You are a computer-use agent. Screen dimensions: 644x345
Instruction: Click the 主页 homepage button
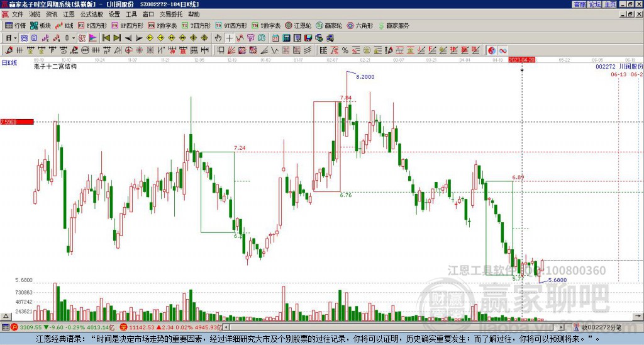610,4
